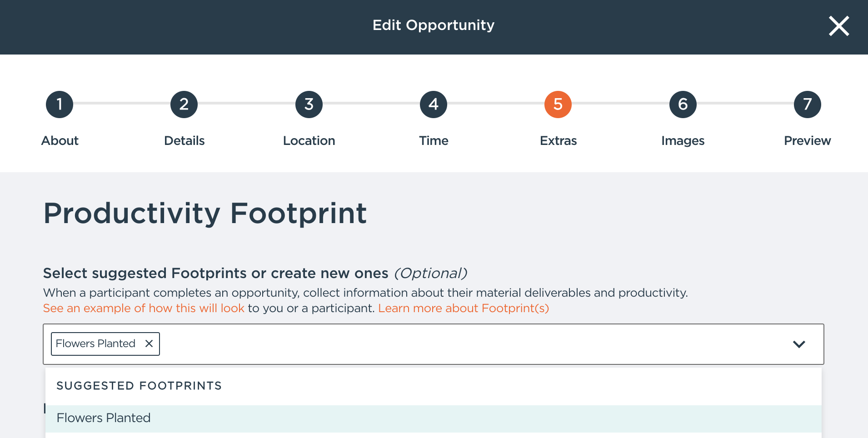This screenshot has width=868, height=438.
Task: Select the active step 5 Extras circle
Action: [x=558, y=105]
